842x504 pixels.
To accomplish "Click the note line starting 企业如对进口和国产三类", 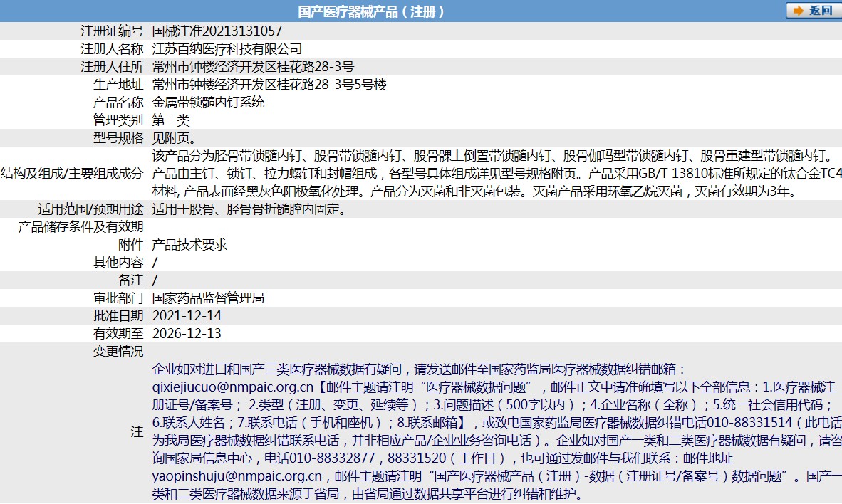I will click(419, 369).
